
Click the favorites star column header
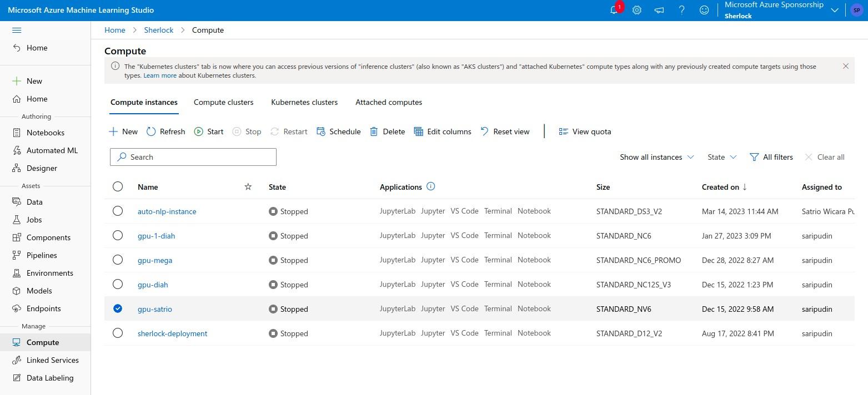point(248,187)
